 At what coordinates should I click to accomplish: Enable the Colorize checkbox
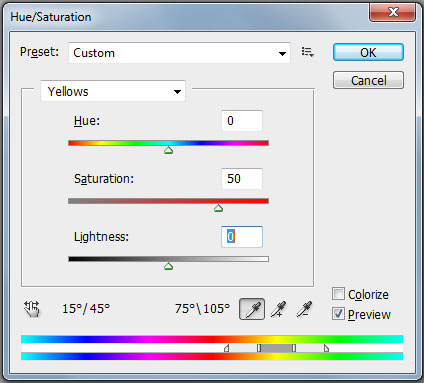point(338,294)
